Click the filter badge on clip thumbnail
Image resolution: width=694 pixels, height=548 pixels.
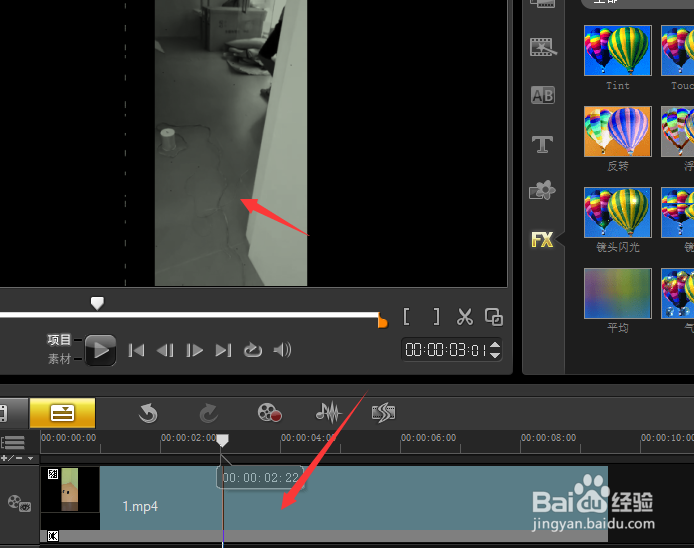(x=53, y=474)
